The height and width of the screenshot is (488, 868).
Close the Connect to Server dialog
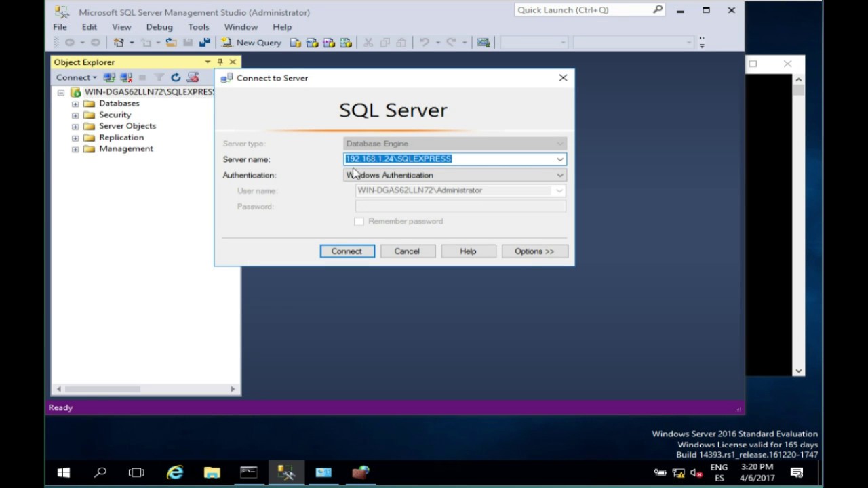(x=563, y=78)
